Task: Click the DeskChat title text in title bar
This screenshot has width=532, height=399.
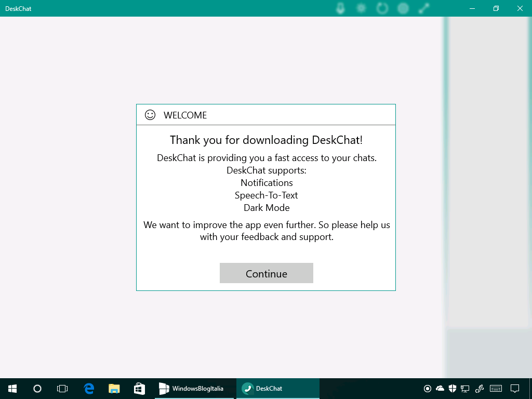Action: pos(18,8)
